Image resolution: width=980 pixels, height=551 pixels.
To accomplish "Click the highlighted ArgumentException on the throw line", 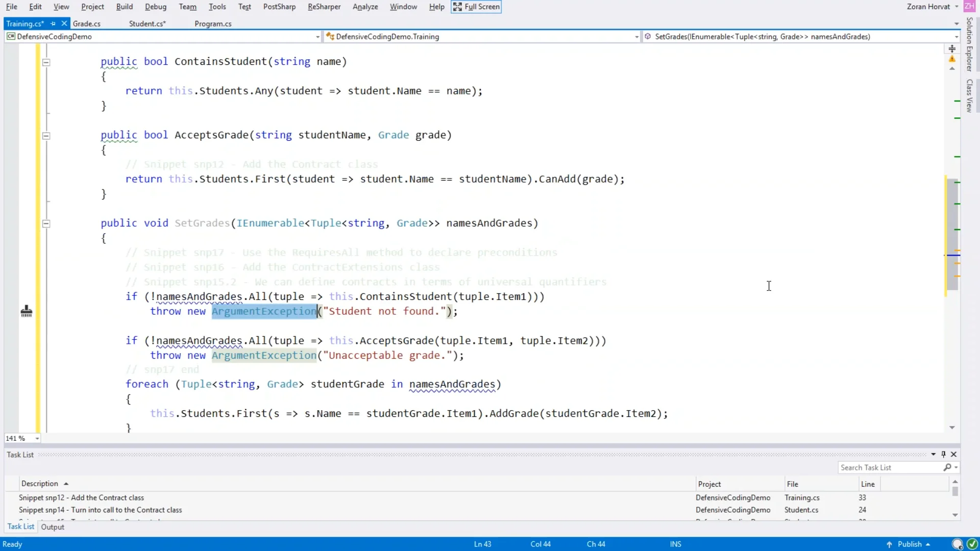I will (264, 311).
